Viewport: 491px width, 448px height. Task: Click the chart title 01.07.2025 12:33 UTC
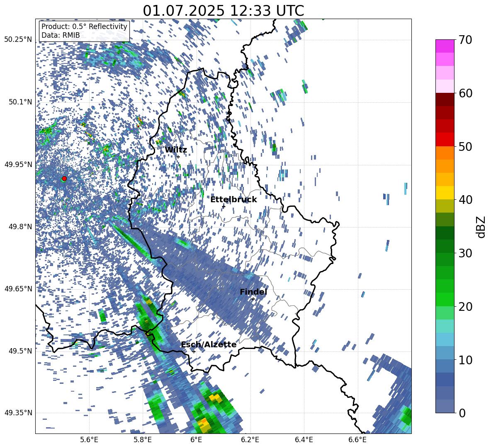tap(224, 11)
